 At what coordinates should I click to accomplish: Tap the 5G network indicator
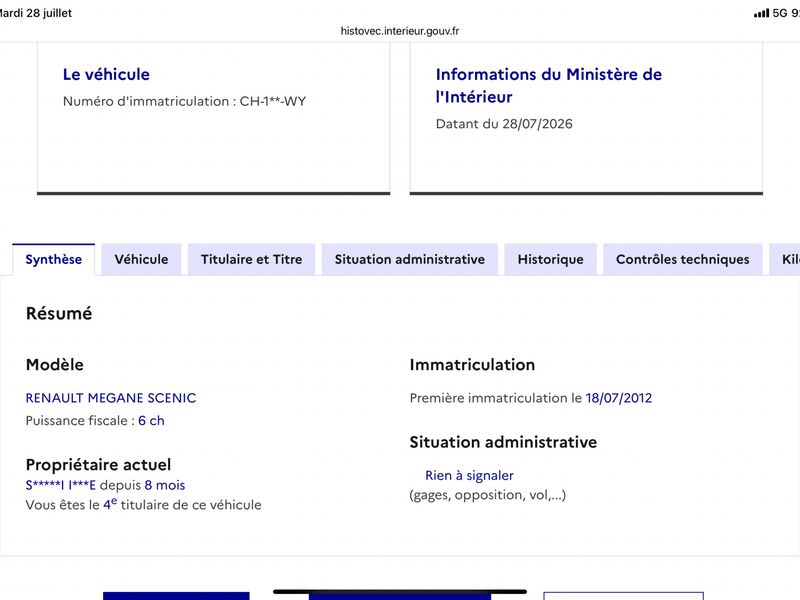coord(780,13)
